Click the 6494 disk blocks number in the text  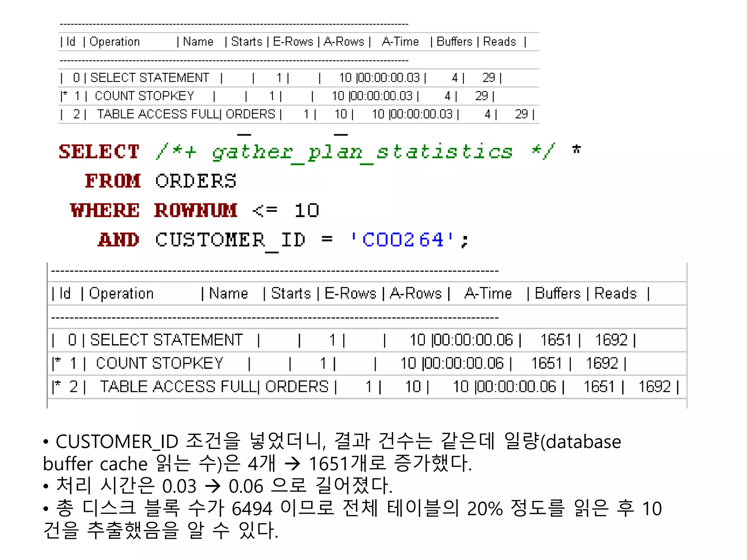tap(252, 508)
